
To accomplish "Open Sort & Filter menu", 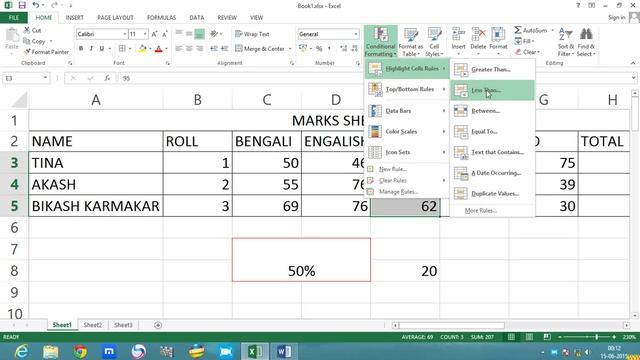I will tap(566, 42).
